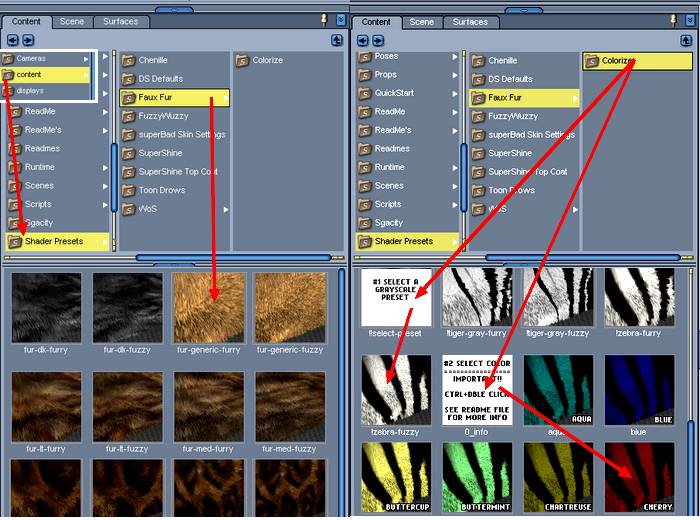This screenshot has height=520, width=700.
Task: Switch to Surfaces tab in left panel
Action: pos(121,21)
